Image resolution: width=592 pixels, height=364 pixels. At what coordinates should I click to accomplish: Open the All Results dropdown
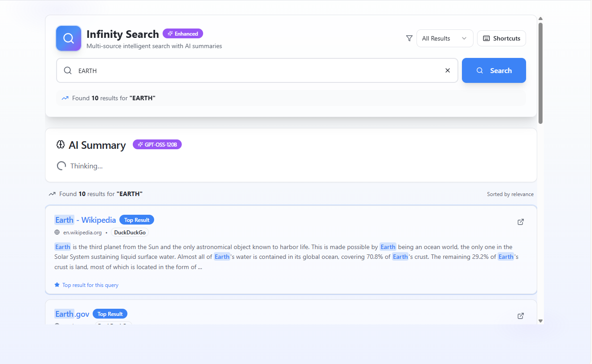[444, 38]
